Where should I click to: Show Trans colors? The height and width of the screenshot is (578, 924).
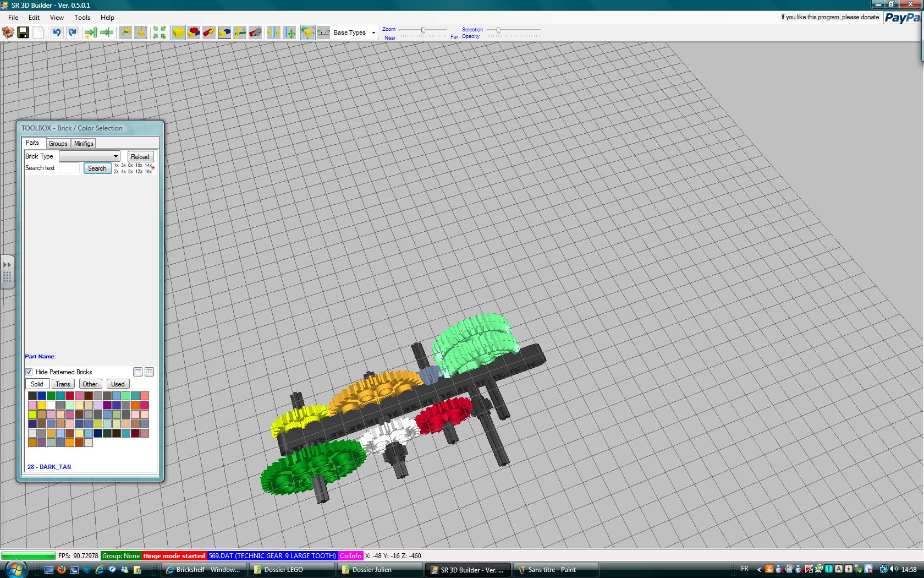click(x=63, y=384)
